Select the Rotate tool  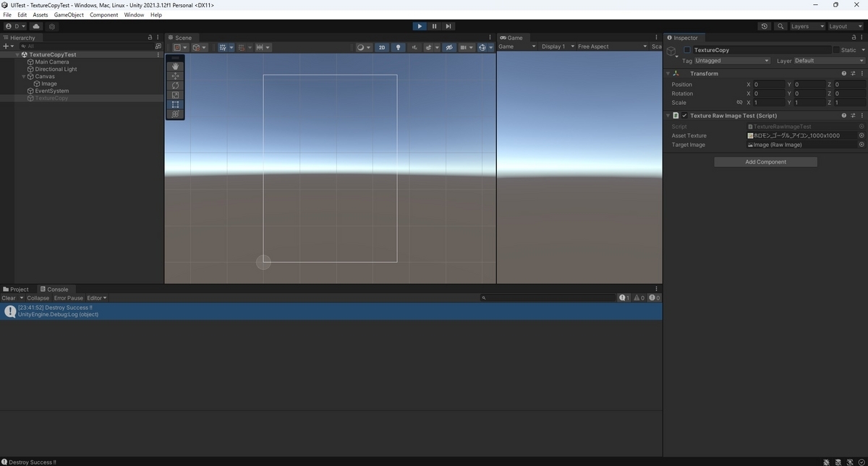(x=175, y=85)
